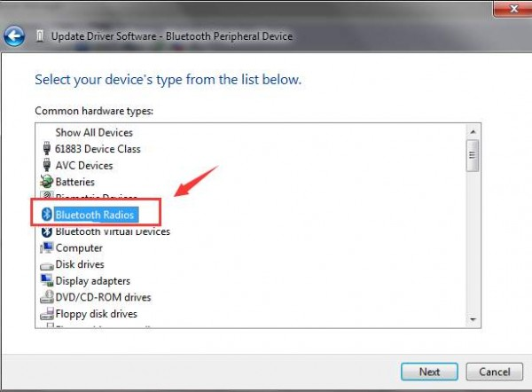Click the Display adapters icon
Viewport: 532px width, 392px height.
[x=47, y=281]
